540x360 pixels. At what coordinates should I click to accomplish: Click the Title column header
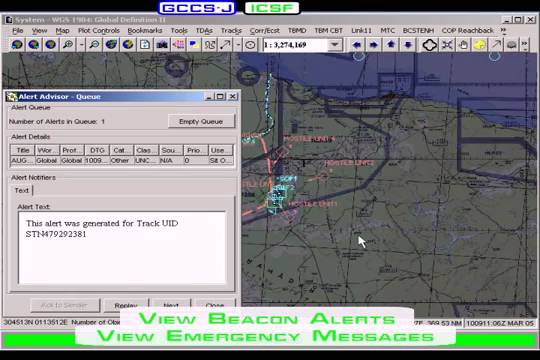click(23, 150)
